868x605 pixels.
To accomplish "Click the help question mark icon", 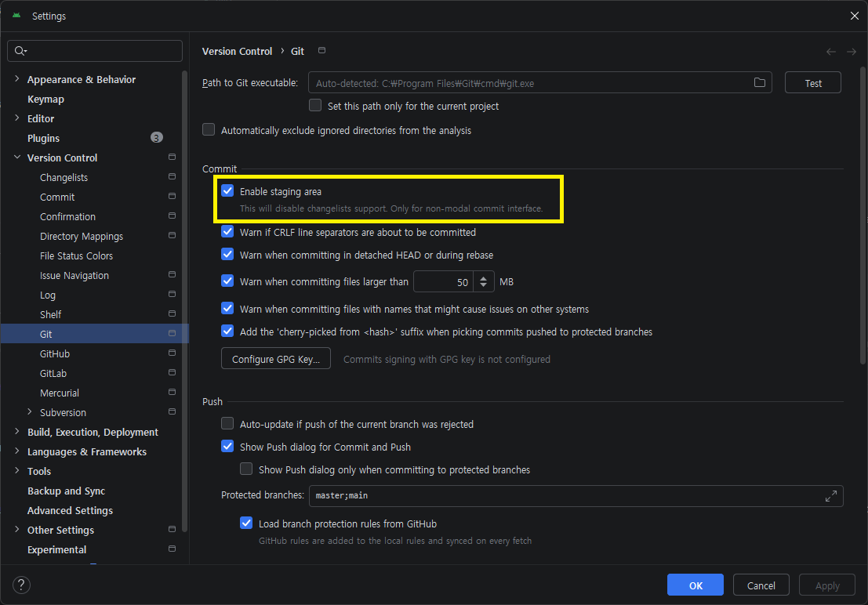I will [21, 585].
